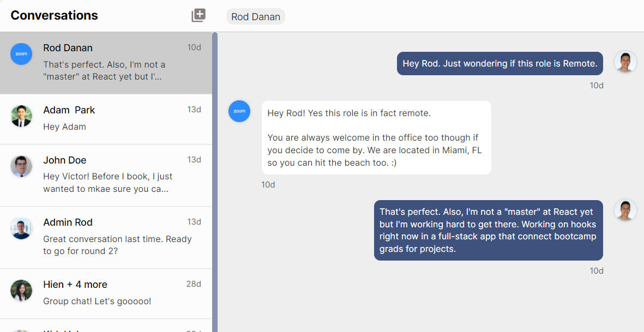Image resolution: width=644 pixels, height=332 pixels.
Task: Click John Doe's profile photo in the list
Action: pyautogui.click(x=21, y=166)
